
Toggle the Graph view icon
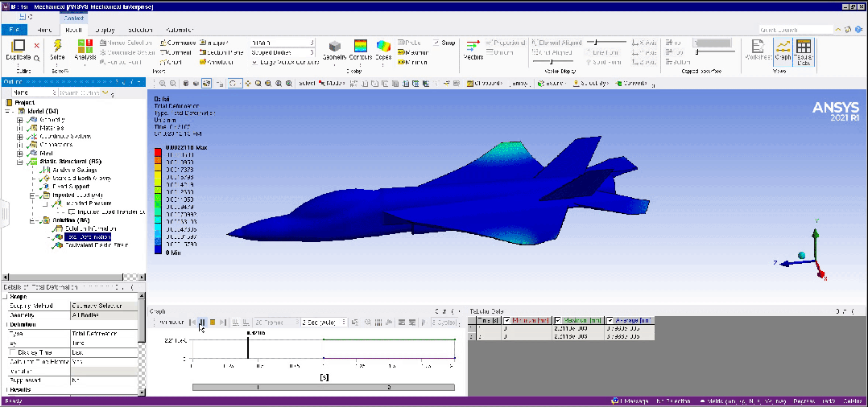coord(783,47)
